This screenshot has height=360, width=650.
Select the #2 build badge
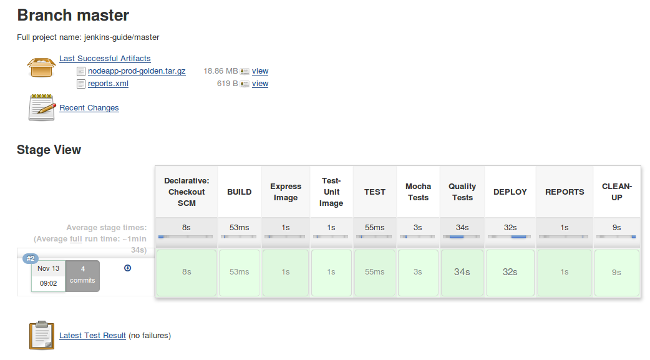click(30, 258)
